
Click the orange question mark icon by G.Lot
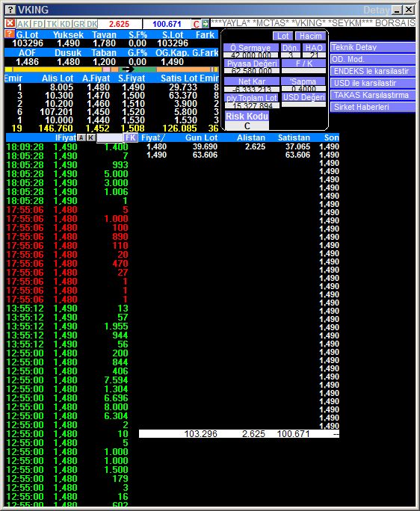click(x=10, y=34)
